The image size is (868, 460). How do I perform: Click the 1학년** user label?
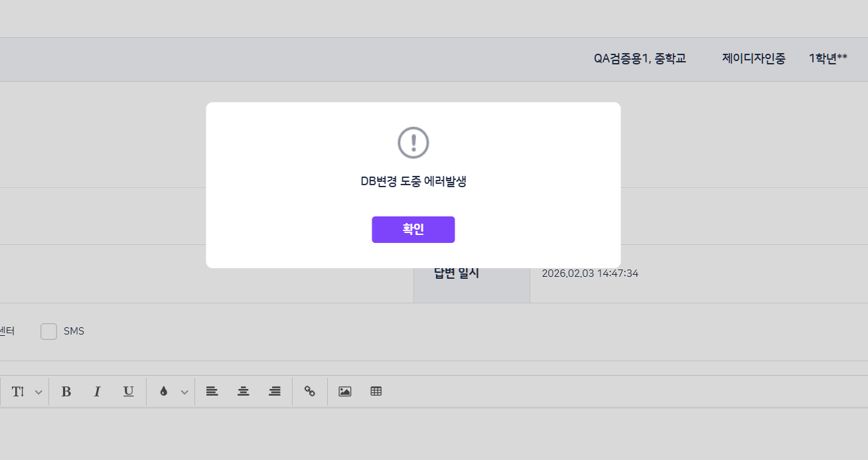828,58
